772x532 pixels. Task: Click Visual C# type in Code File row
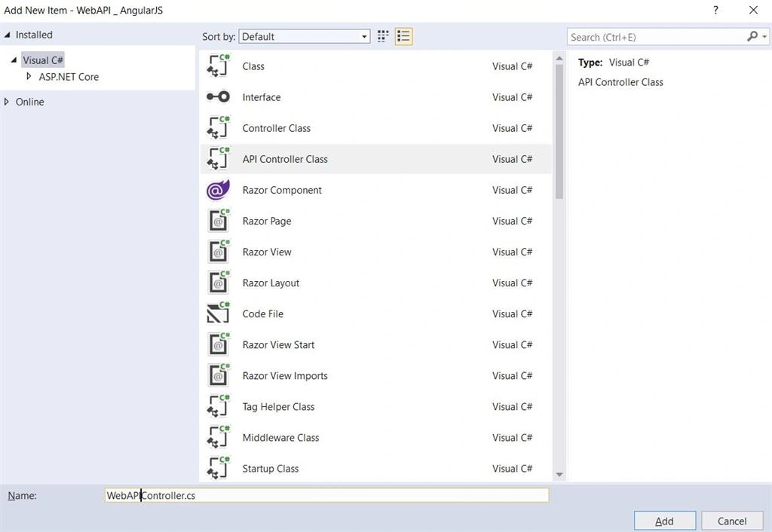512,314
